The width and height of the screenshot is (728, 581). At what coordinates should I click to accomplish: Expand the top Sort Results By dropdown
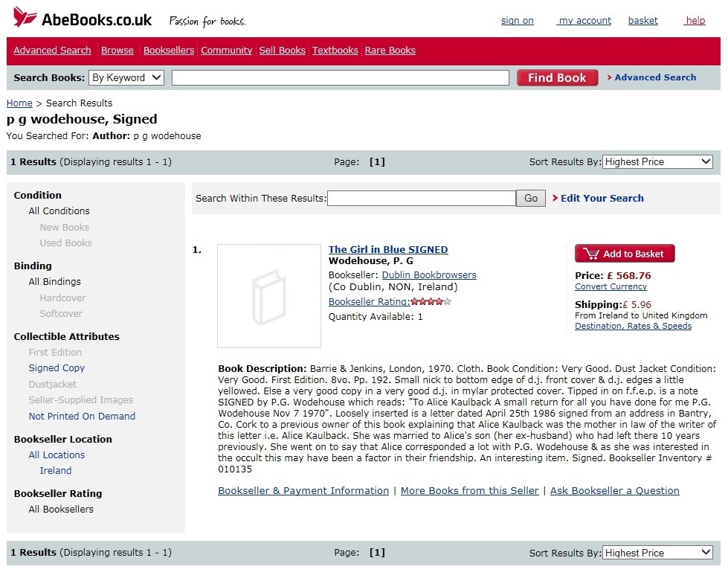[x=657, y=162]
